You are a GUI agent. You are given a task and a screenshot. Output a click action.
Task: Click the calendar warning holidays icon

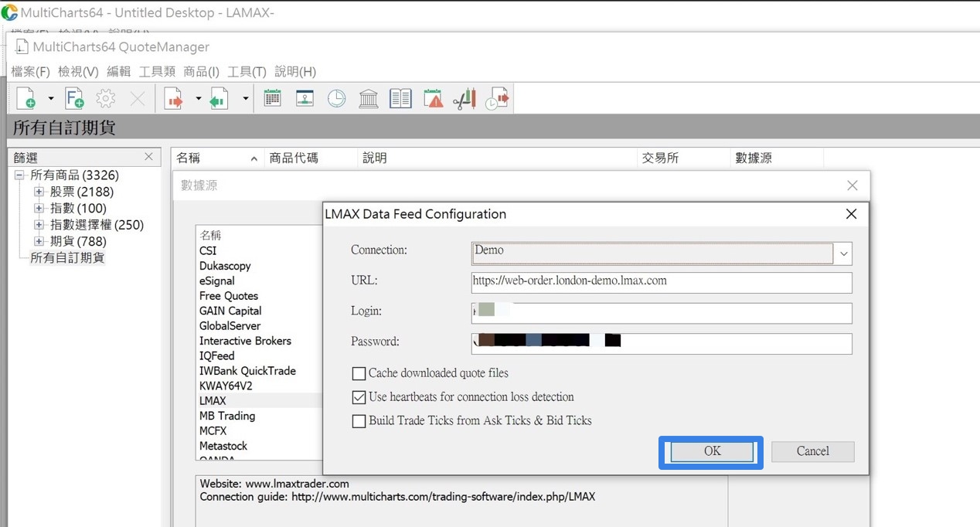click(434, 98)
